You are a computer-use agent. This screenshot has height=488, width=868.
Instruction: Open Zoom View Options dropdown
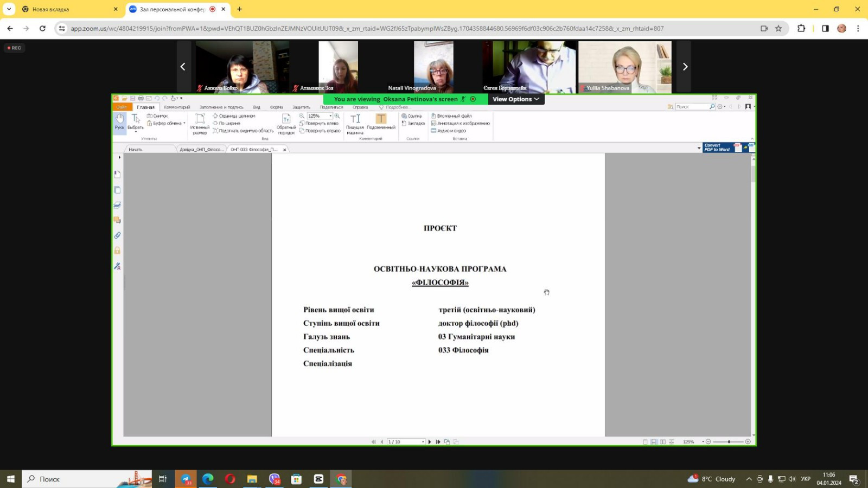tap(516, 99)
